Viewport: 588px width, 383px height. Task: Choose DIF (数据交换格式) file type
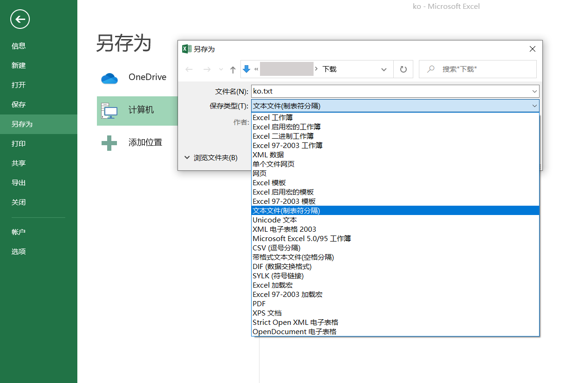click(x=395, y=267)
